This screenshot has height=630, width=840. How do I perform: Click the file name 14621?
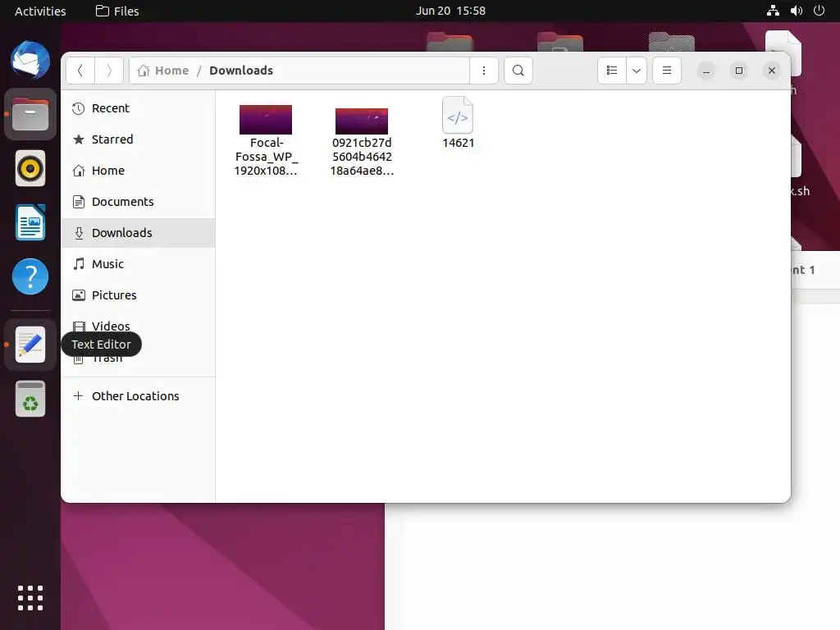(x=458, y=143)
